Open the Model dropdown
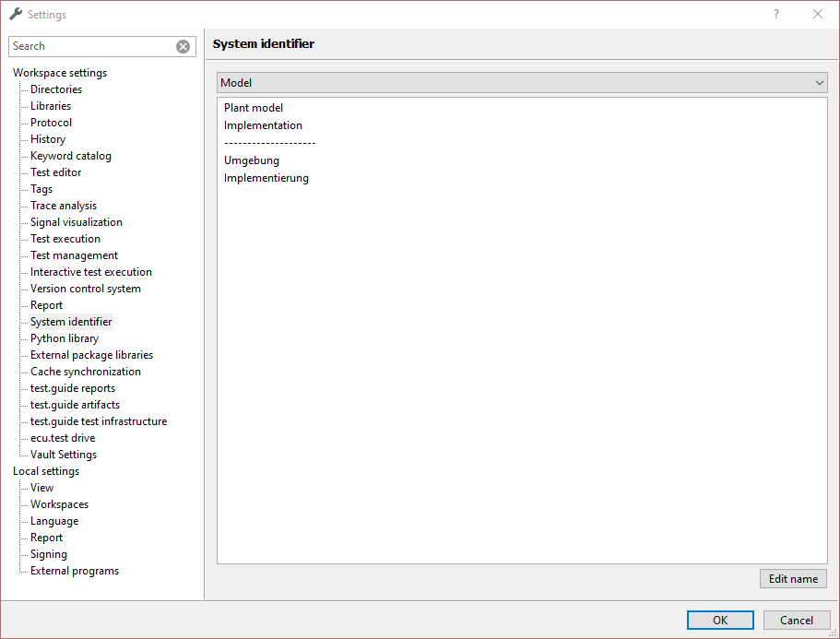Screen dimensions: 840x639 pyautogui.click(x=522, y=83)
